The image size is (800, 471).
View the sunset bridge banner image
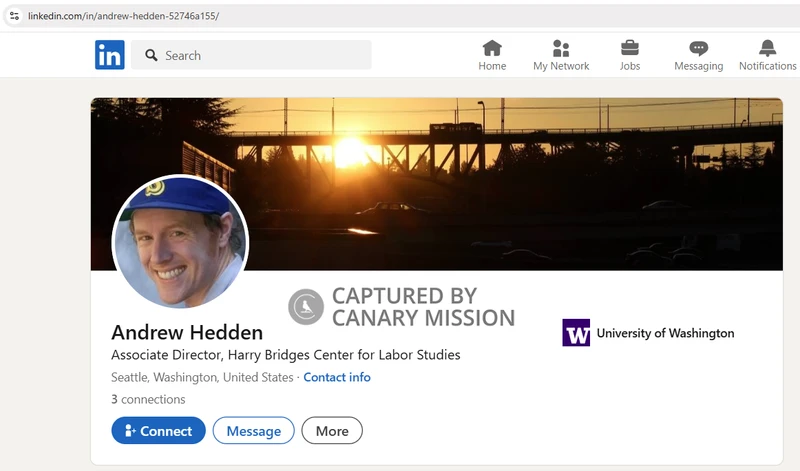pyautogui.click(x=436, y=184)
